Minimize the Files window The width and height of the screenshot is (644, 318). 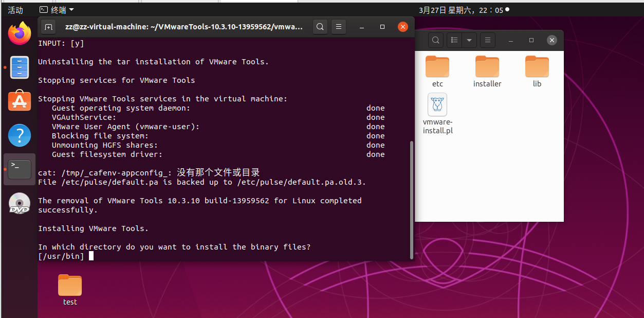511,40
